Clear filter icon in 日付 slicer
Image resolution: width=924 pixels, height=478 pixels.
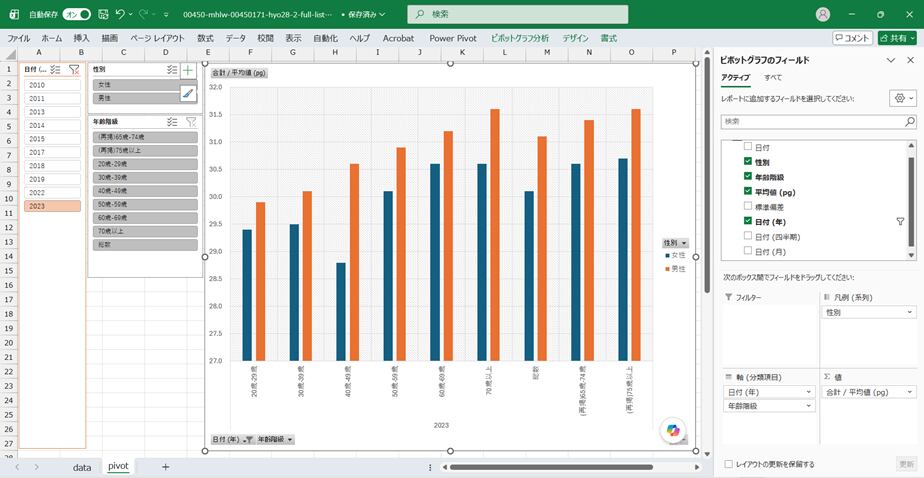74,70
